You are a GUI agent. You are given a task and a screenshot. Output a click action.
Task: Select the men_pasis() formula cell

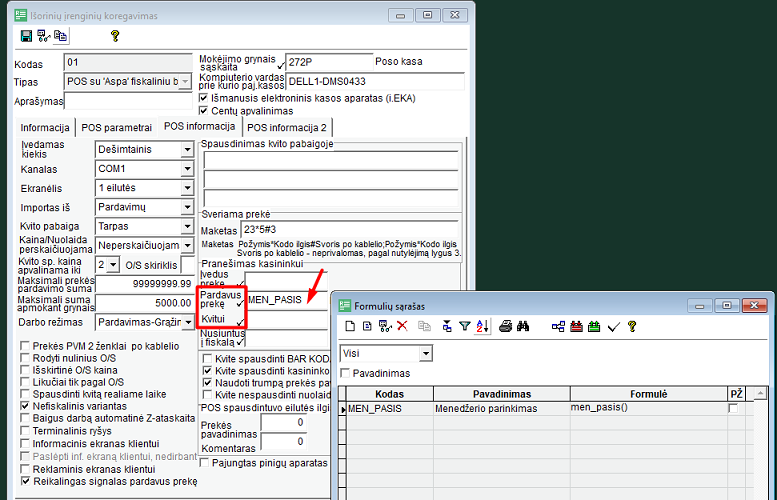tap(649, 408)
